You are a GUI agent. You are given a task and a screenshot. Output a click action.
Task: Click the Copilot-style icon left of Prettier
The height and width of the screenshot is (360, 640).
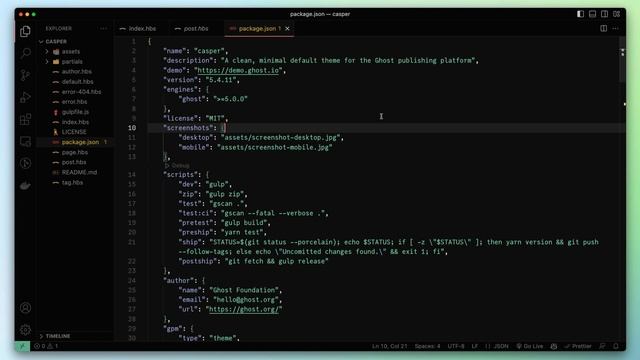[x=554, y=346]
